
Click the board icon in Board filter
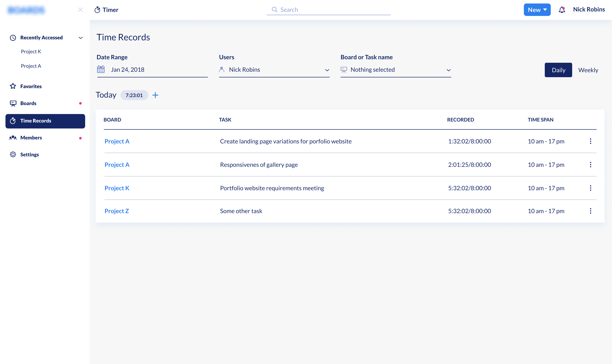344,70
